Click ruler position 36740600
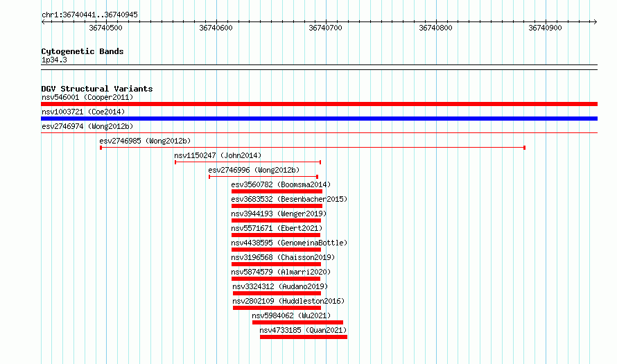617x364 pixels. point(216,28)
